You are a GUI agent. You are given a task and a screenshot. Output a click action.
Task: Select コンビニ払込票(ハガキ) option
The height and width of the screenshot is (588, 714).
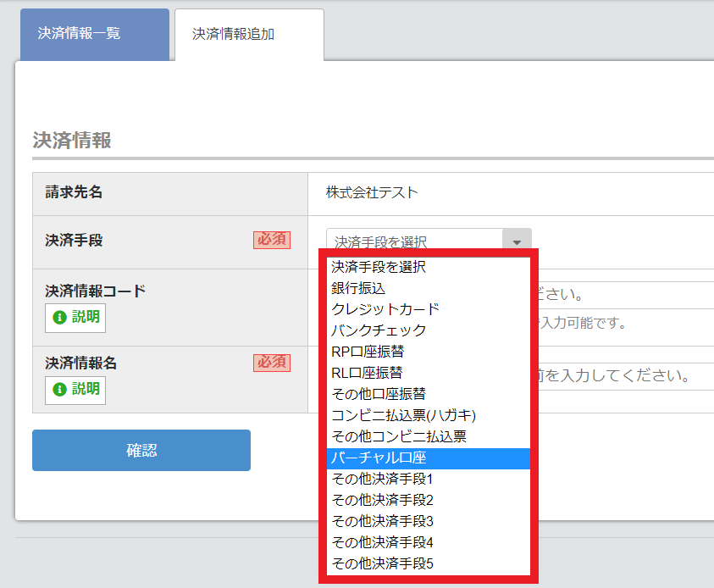pyautogui.click(x=404, y=415)
